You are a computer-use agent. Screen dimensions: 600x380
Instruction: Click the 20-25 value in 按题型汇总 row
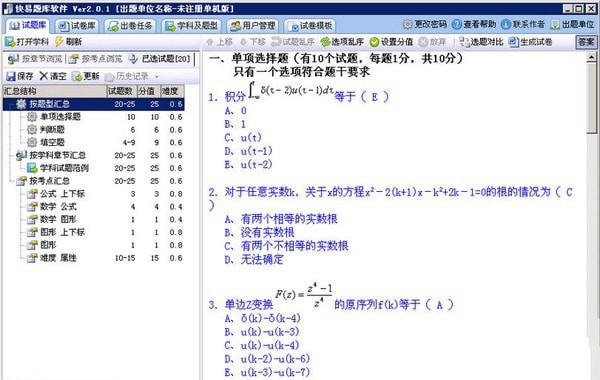(125, 104)
